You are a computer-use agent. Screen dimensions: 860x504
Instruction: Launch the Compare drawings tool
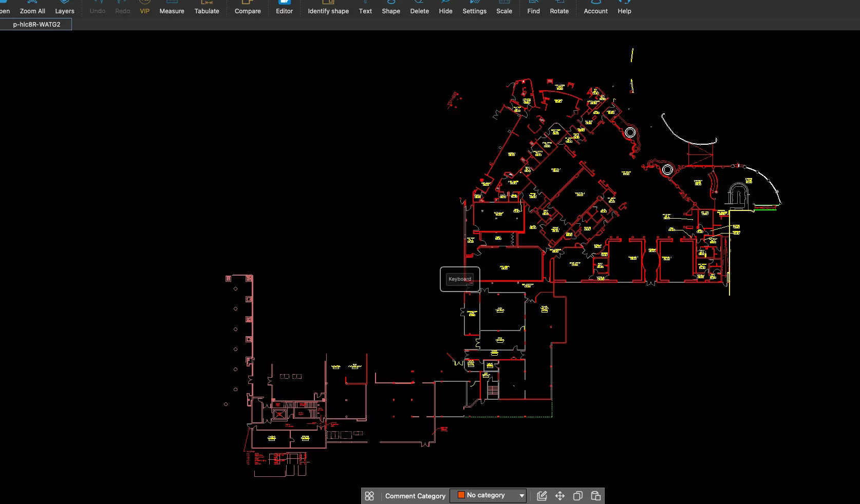point(248,8)
